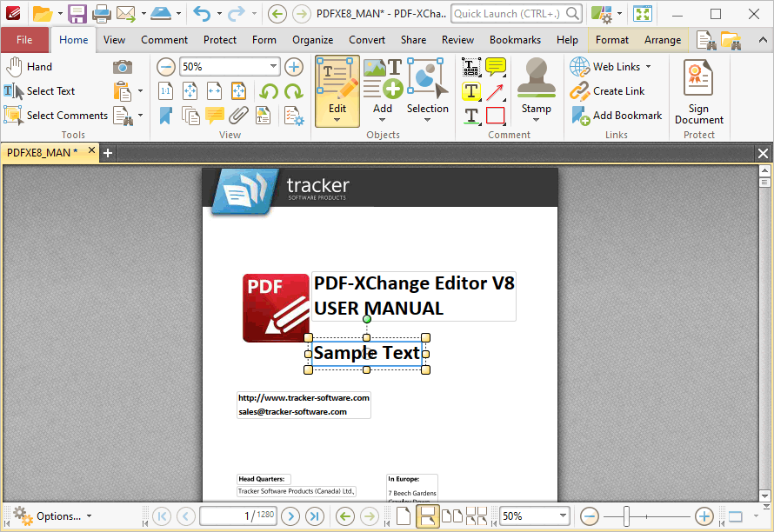The image size is (774, 532).
Task: Collapse the ribbon with the chevron
Action: pos(763,41)
